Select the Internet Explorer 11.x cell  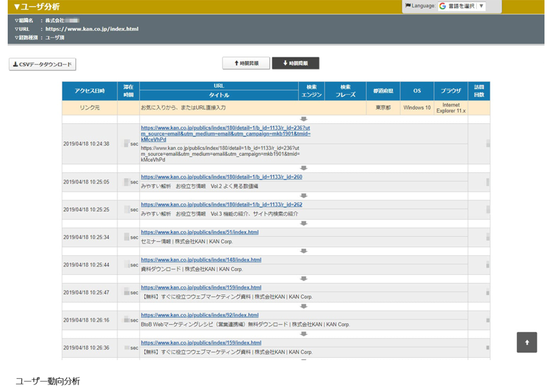point(451,108)
